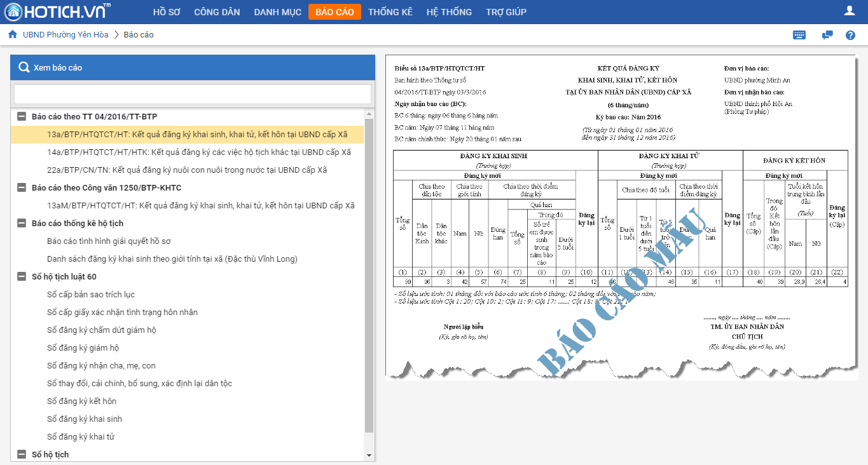Click UBND Phường Yên Hòa breadcrumb link
This screenshot has width=868, height=465.
[65, 35]
